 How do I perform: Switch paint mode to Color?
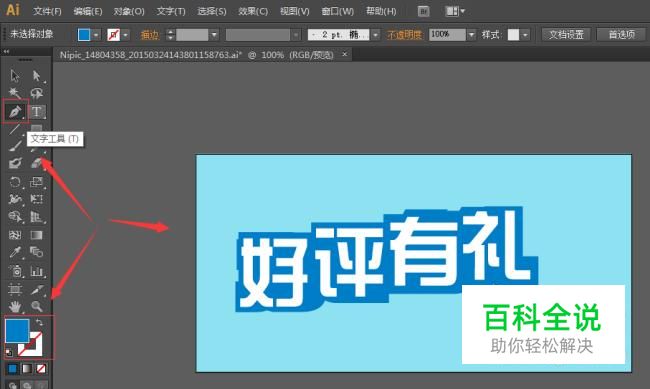point(12,369)
